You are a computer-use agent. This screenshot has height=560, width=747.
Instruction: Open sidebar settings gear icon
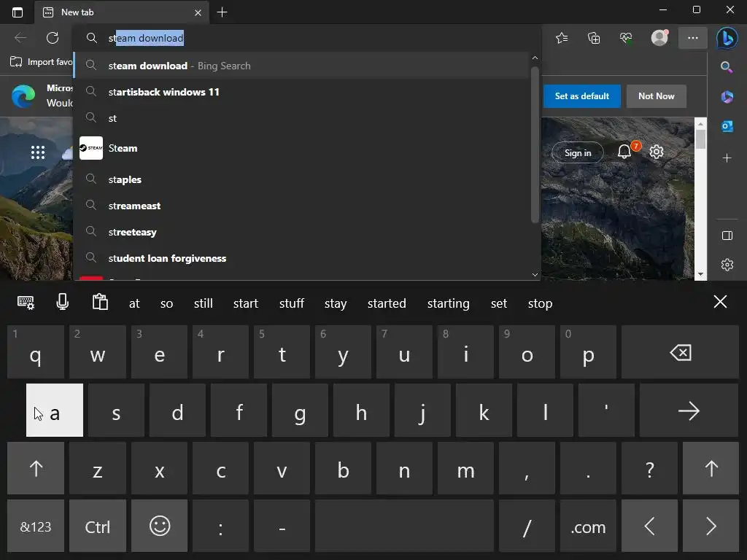[727, 264]
